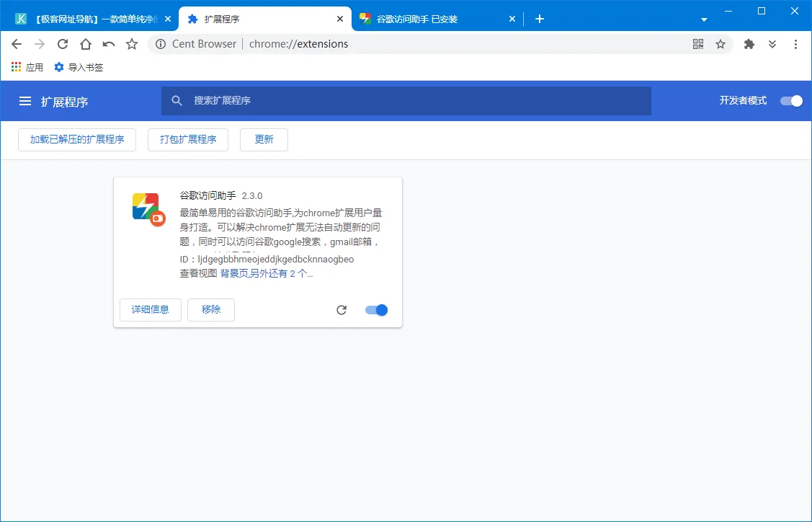Open the three-dot browser menu
This screenshot has width=812, height=522.
(795, 44)
